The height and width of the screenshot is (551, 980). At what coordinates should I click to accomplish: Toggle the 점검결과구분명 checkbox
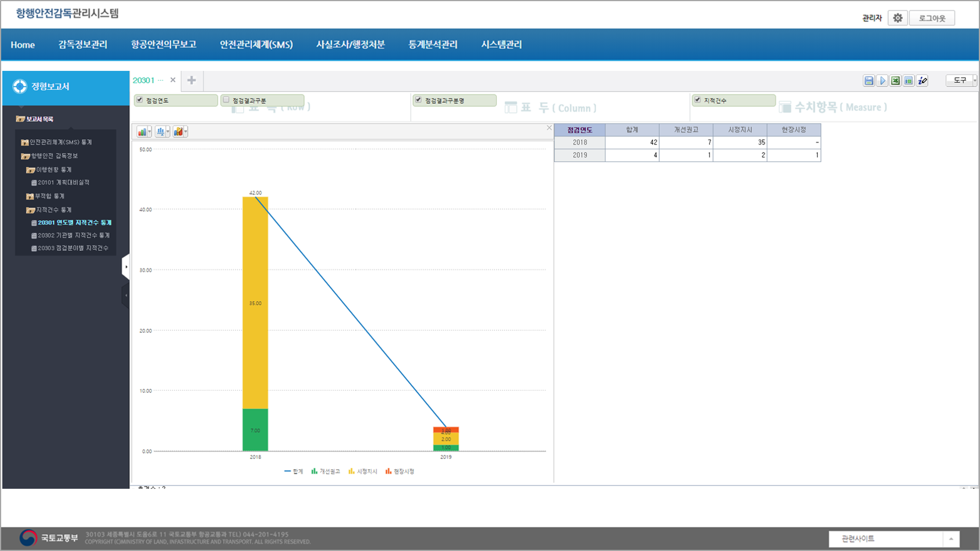(x=418, y=100)
